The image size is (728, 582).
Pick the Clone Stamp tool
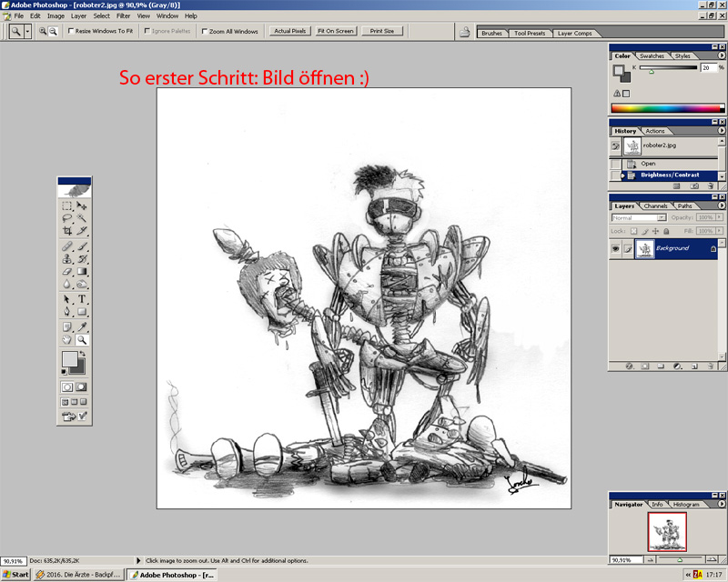pyautogui.click(x=67, y=258)
